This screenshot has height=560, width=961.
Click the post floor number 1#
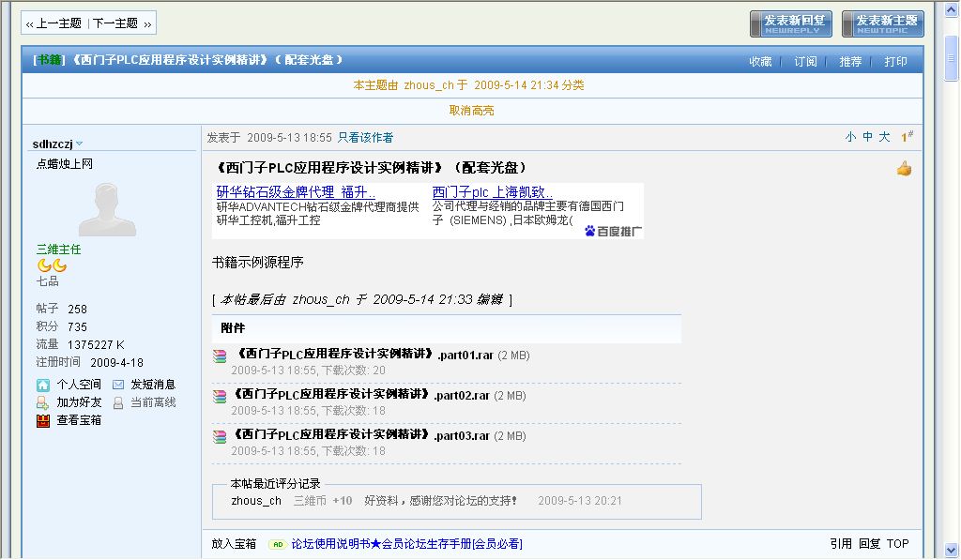click(907, 136)
